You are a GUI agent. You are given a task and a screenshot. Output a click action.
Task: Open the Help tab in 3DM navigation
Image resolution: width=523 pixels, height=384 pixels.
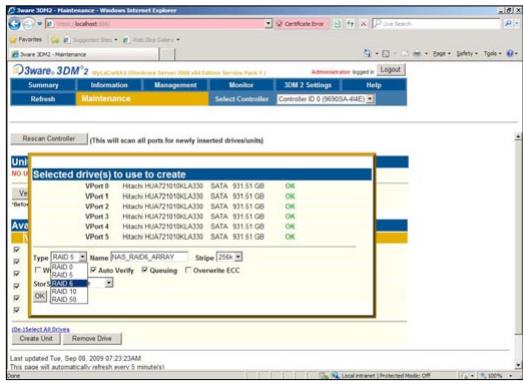374,85
